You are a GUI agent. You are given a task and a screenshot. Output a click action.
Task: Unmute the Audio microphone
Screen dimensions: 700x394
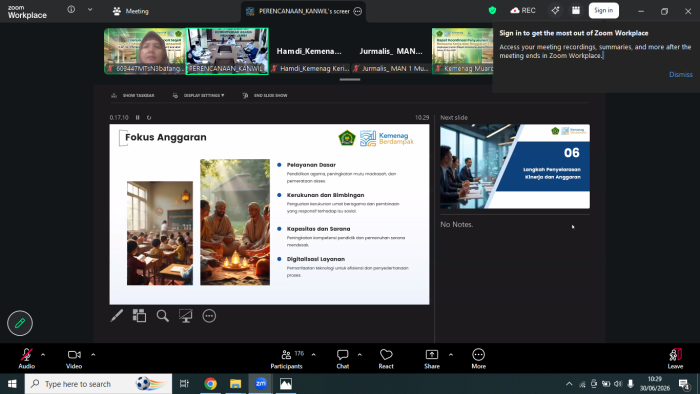tap(26, 359)
